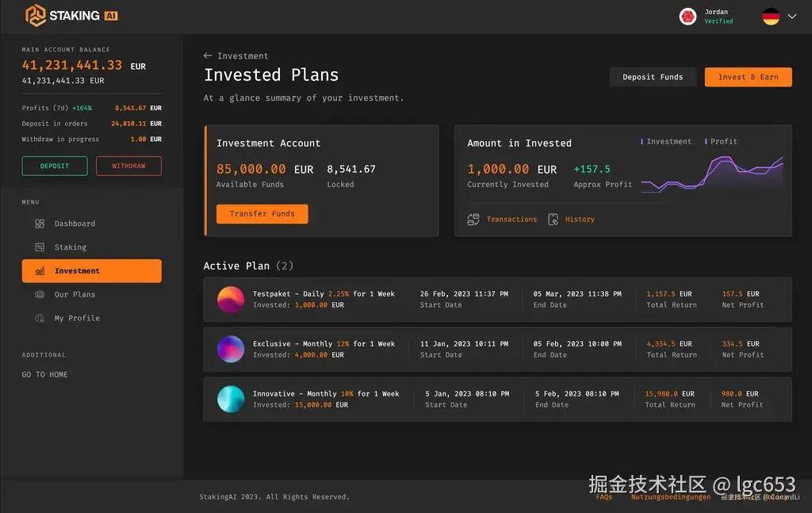Click the 4,334.5 EUR Total Return value
The width and height of the screenshot is (812, 513).
click(669, 344)
